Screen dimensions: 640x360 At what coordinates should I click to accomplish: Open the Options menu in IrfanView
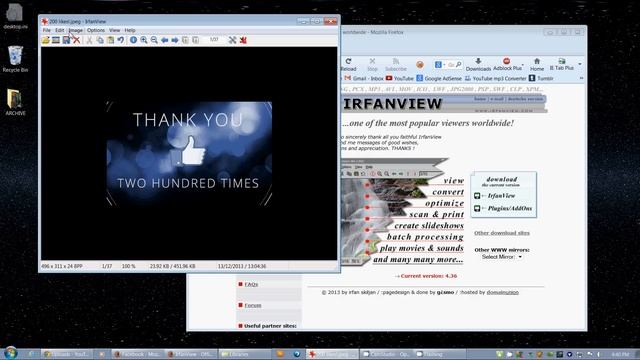click(x=96, y=30)
